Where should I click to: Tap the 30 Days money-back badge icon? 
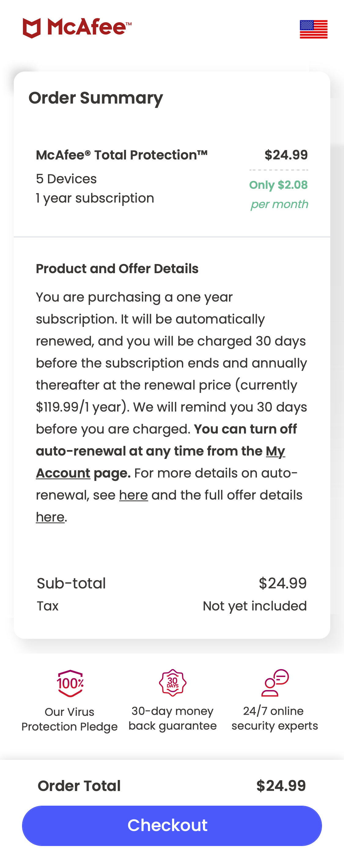click(173, 683)
